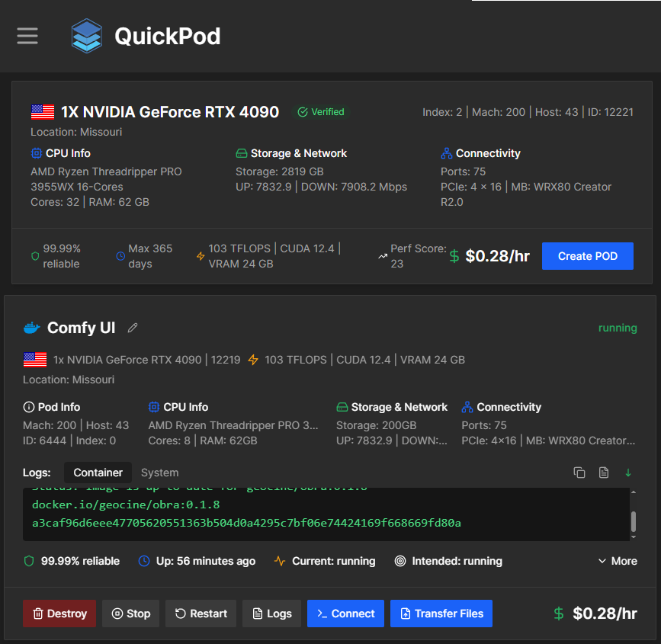Switch to the System logs tab

pyautogui.click(x=160, y=473)
